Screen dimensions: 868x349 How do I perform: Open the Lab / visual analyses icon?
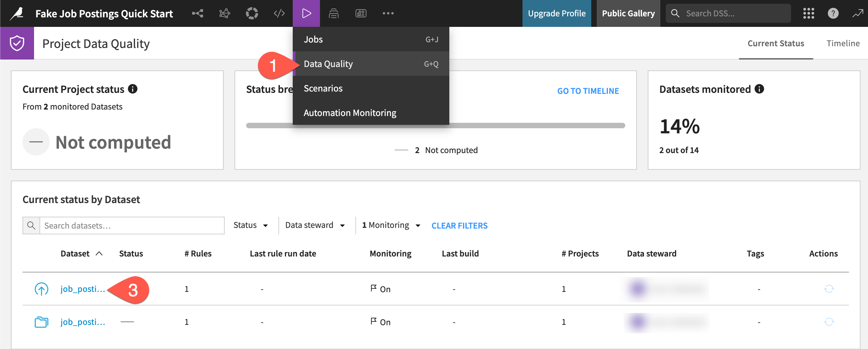tap(225, 13)
